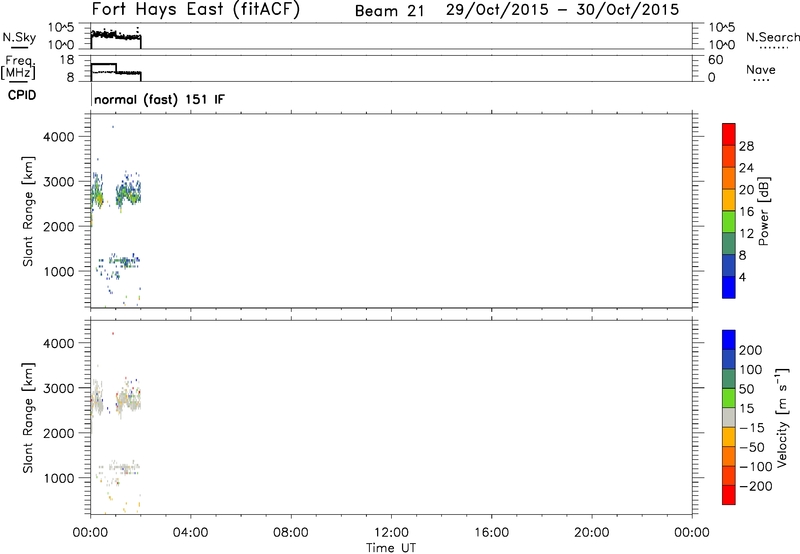Click the 'Fort Hays East (fitACF)' plot title
The image size is (800, 554).
tap(196, 10)
